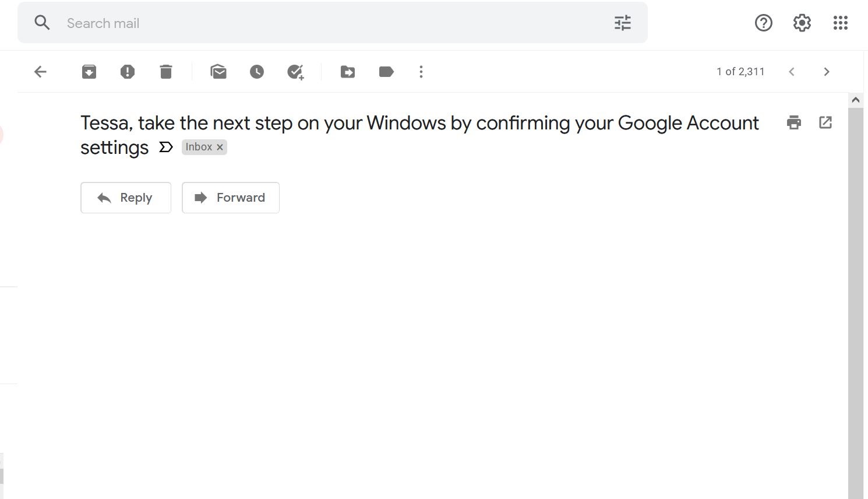Viewport: 868px width, 499px height.
Task: Report this email as spam
Action: tap(127, 71)
